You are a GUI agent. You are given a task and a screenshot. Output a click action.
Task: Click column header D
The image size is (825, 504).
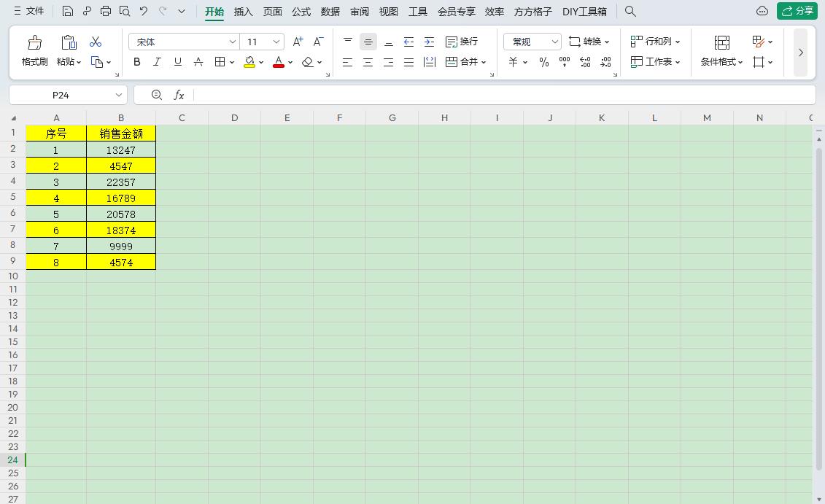click(x=235, y=118)
